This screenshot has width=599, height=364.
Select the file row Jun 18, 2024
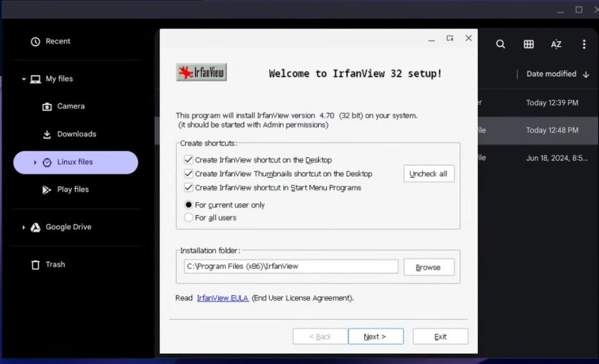click(x=538, y=158)
